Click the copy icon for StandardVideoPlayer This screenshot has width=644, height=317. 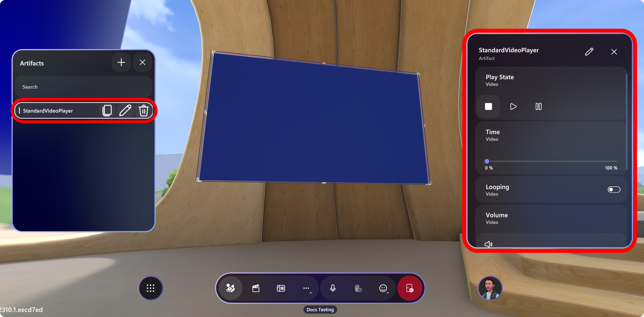click(107, 110)
